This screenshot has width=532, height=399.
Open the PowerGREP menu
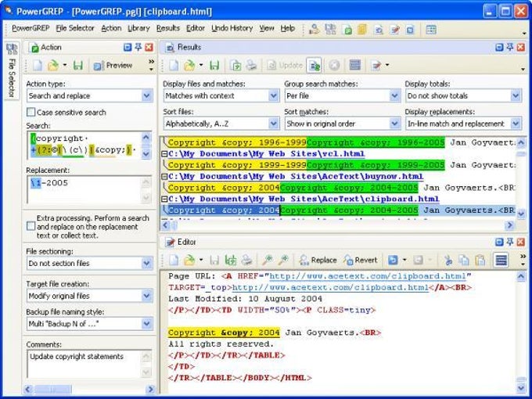[x=31, y=28]
